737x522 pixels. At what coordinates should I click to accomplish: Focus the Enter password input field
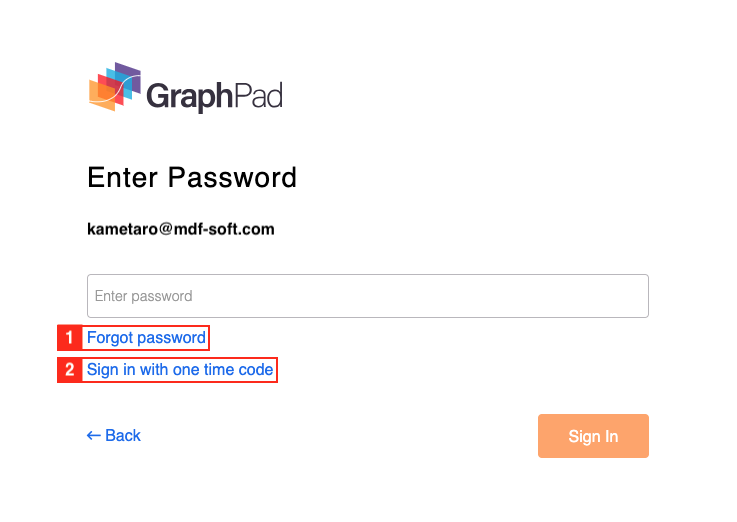pos(368,296)
